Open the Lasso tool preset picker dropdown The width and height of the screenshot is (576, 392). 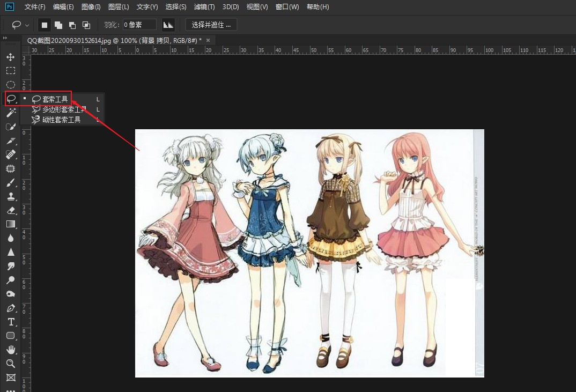[26, 25]
